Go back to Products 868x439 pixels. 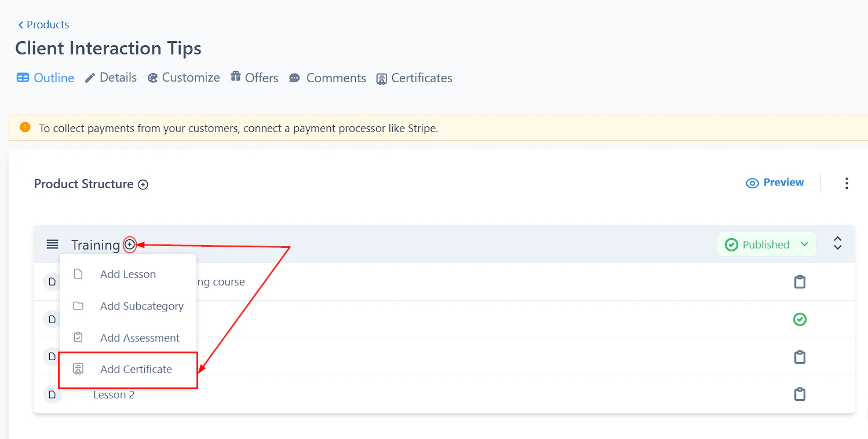(43, 25)
